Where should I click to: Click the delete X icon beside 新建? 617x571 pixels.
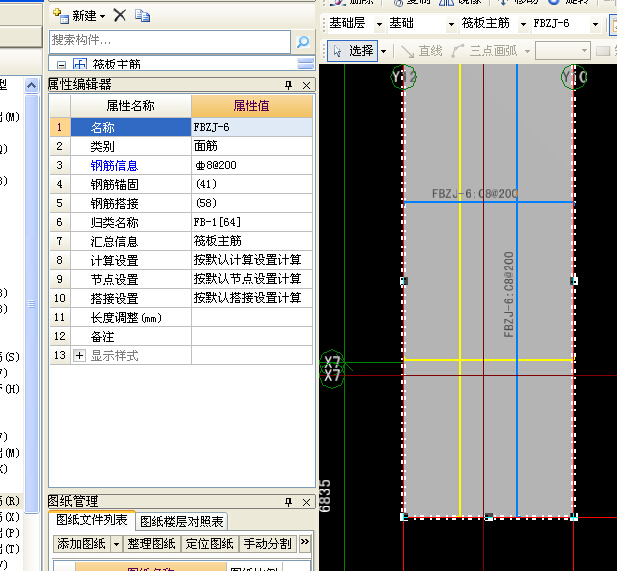[x=120, y=16]
